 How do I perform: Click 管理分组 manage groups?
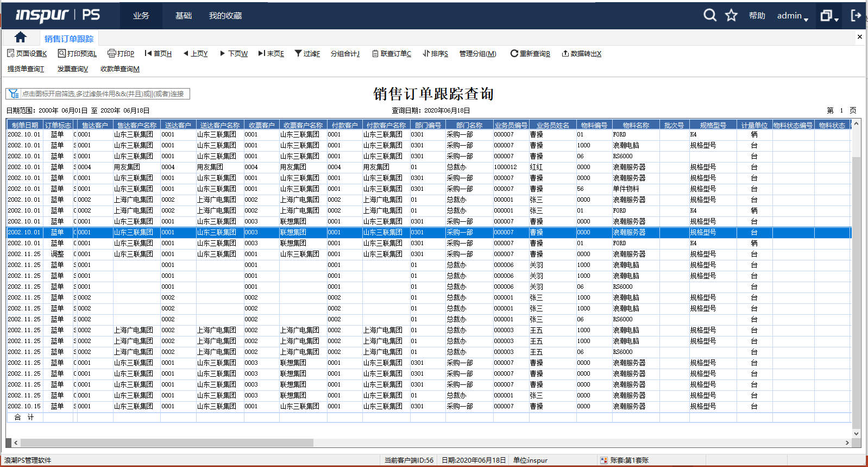(477, 53)
